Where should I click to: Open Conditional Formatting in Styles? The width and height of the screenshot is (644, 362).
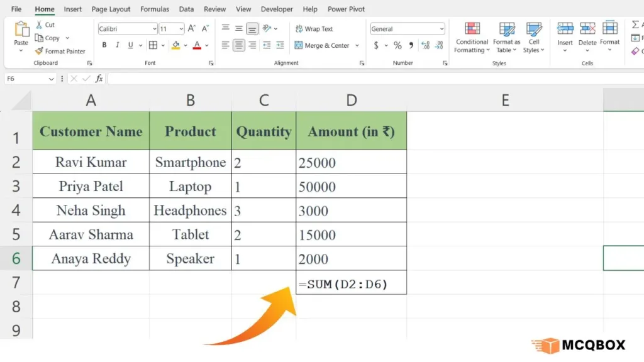click(472, 37)
